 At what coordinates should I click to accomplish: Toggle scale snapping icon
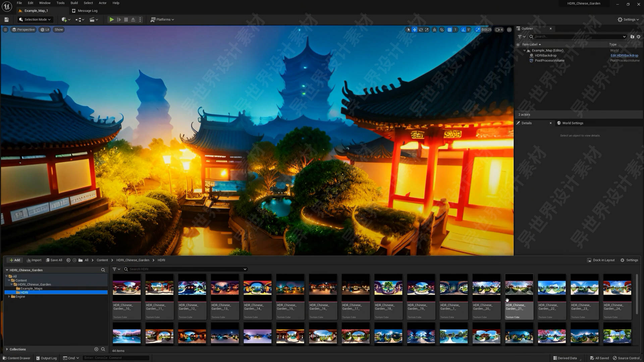coord(478,30)
